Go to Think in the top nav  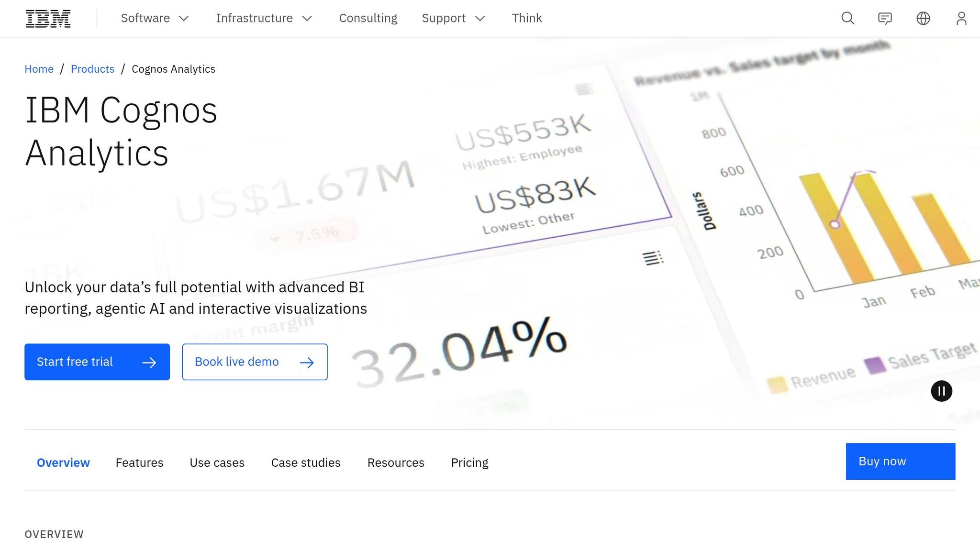pyautogui.click(x=527, y=18)
